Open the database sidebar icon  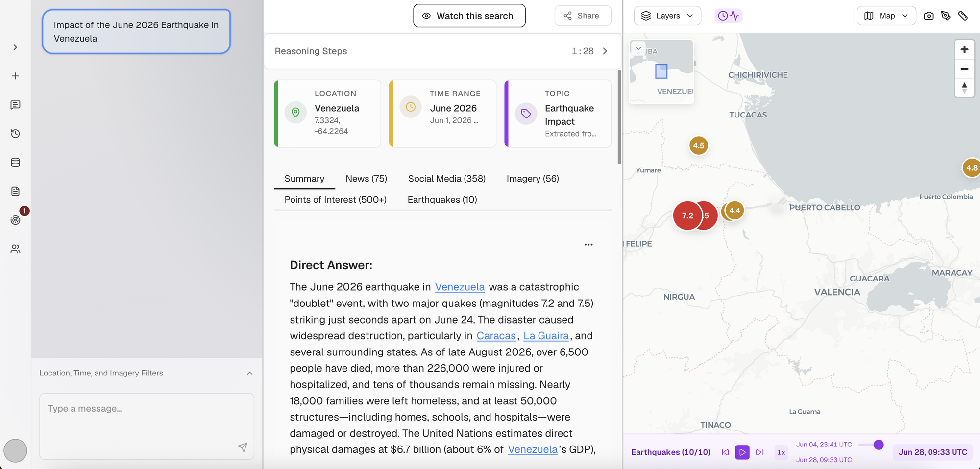(x=15, y=163)
